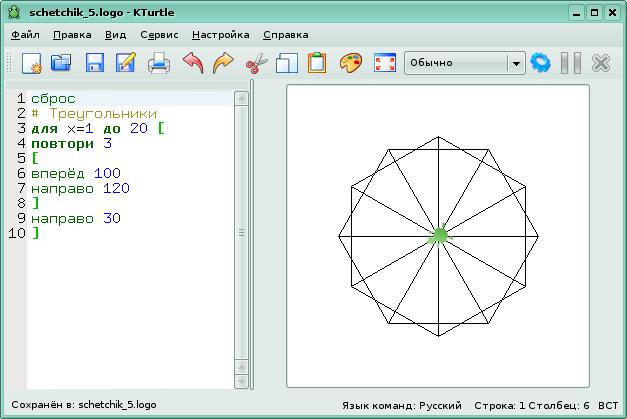Open the color picker palette icon
Screen dimensions: 627x419
pos(350,63)
